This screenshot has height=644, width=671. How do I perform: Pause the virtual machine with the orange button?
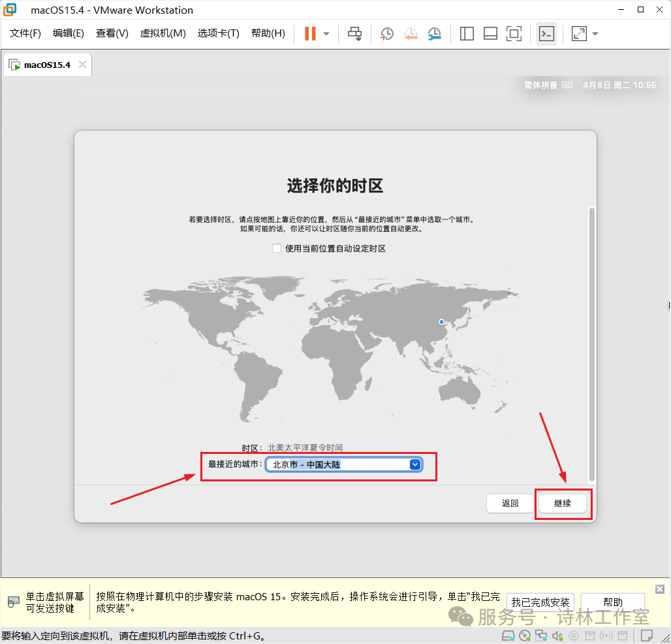(310, 33)
